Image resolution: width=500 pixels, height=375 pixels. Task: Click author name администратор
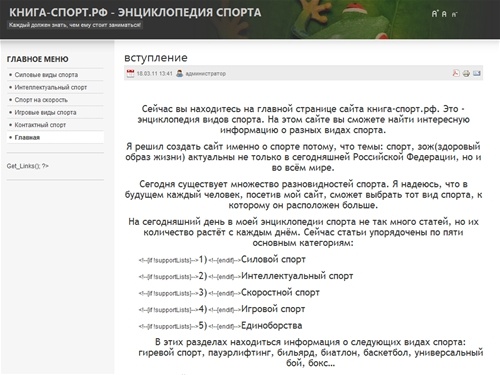click(x=206, y=74)
